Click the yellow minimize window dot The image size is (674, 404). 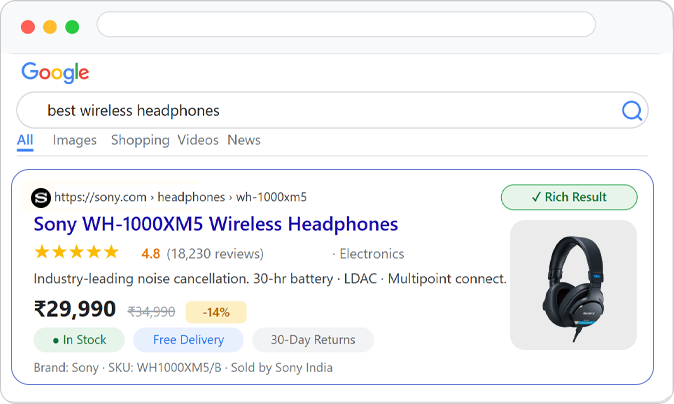[x=50, y=27]
